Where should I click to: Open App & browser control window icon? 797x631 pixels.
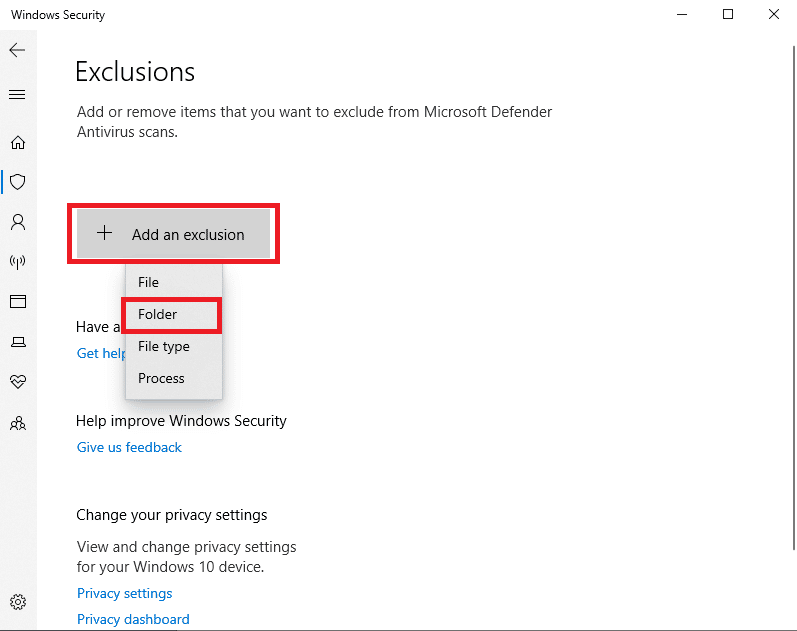pos(18,302)
